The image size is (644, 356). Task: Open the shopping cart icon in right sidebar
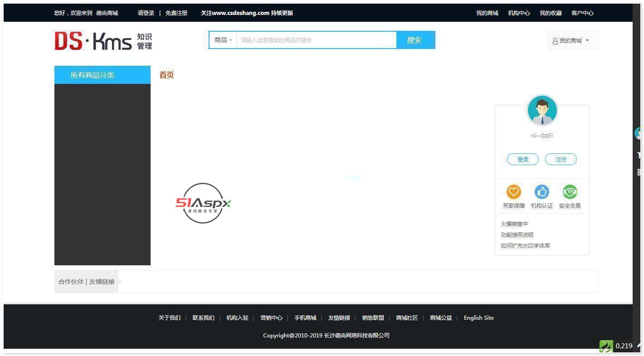pos(639,155)
